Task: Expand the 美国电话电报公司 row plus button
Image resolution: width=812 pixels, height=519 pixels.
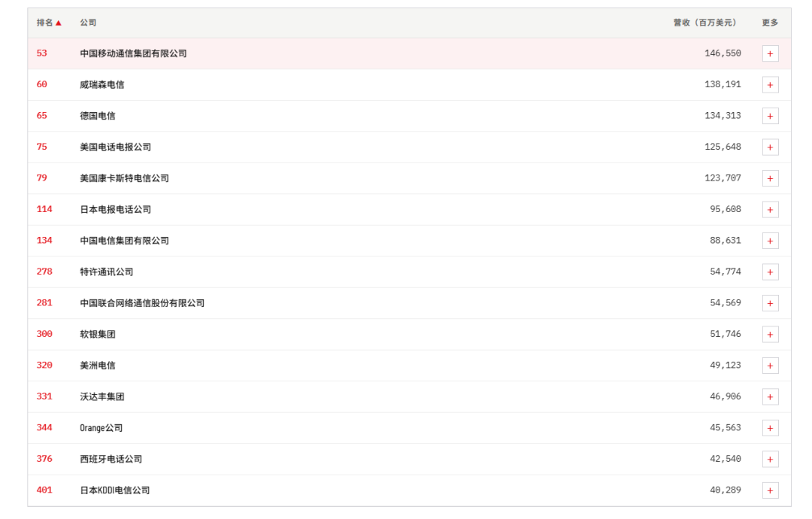Action: pyautogui.click(x=770, y=147)
